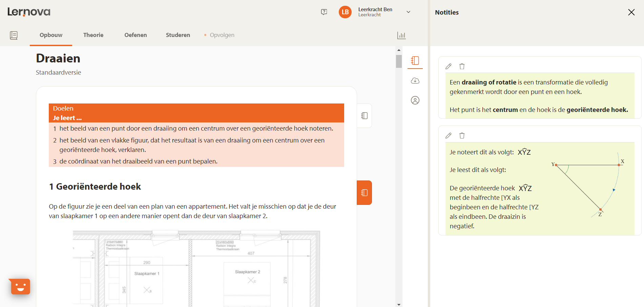Click the white note marker near Doelen box
Screen dimensions: 644x307
coord(364,116)
